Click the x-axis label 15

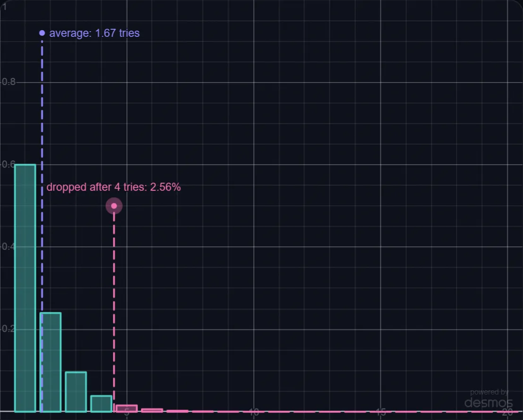tap(381, 412)
